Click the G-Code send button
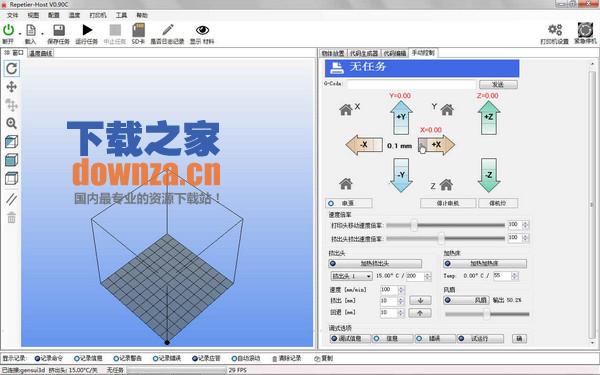Image resolution: width=600 pixels, height=375 pixels. point(498,84)
